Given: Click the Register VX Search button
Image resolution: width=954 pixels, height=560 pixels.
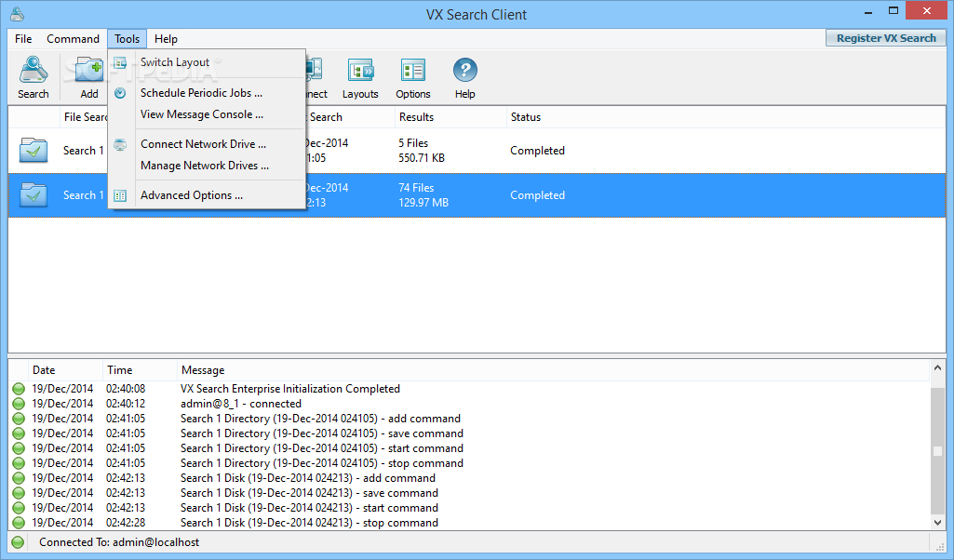Looking at the screenshot, I should [x=886, y=38].
